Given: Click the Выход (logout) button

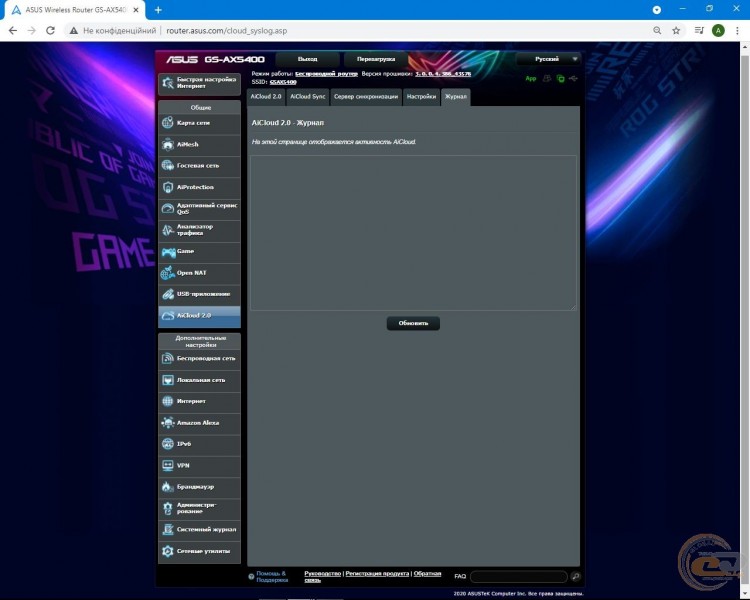Looking at the screenshot, I should tap(308, 59).
